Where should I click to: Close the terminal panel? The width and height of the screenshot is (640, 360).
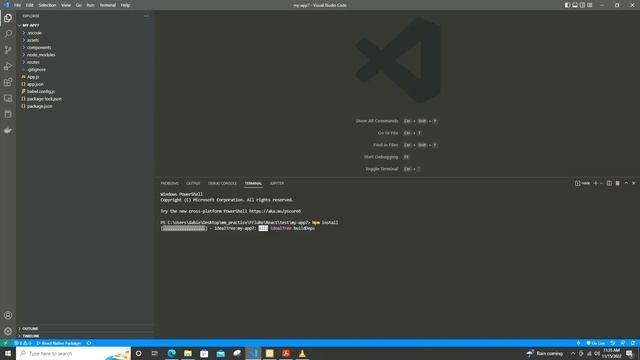634,184
